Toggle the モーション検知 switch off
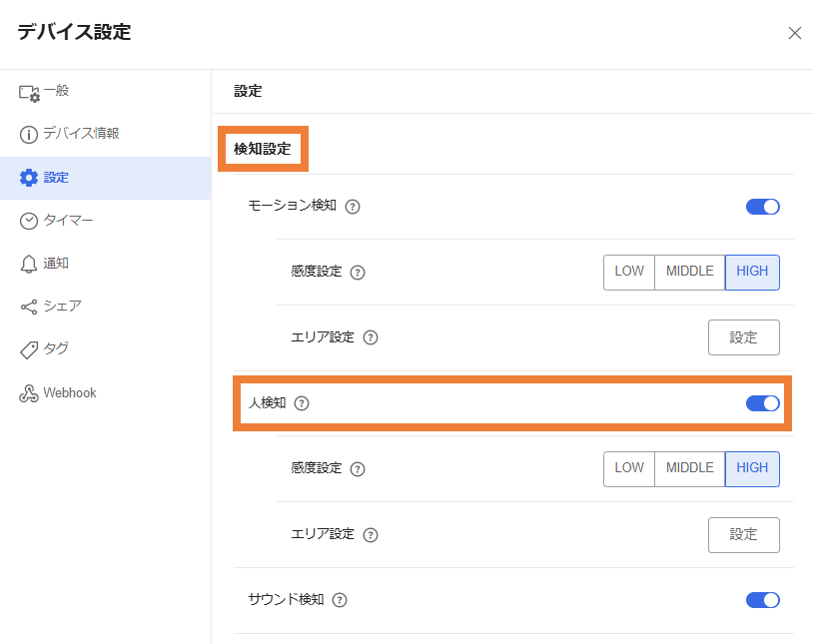The height and width of the screenshot is (644, 813). pos(763,207)
